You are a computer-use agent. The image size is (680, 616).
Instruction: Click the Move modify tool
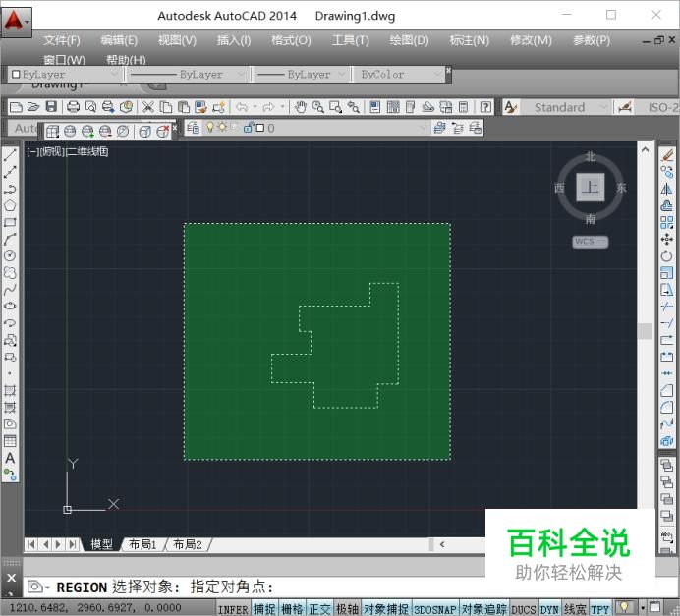point(667,239)
